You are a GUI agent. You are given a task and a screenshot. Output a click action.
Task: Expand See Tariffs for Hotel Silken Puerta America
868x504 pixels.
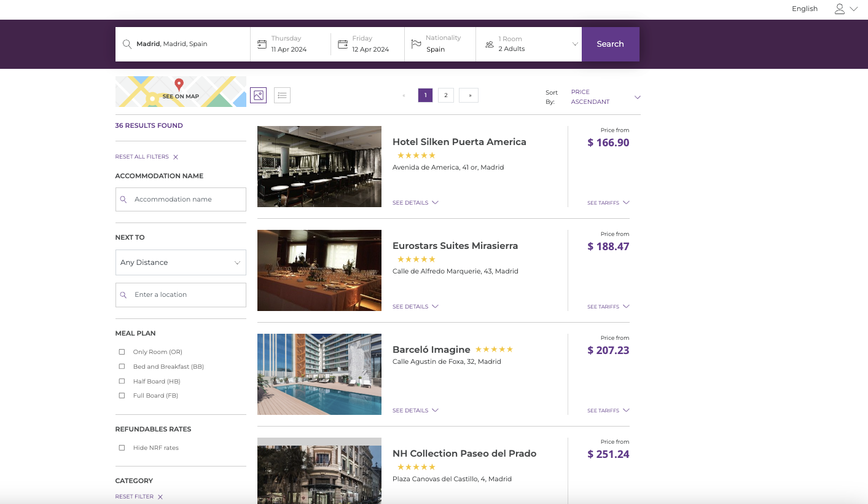608,203
